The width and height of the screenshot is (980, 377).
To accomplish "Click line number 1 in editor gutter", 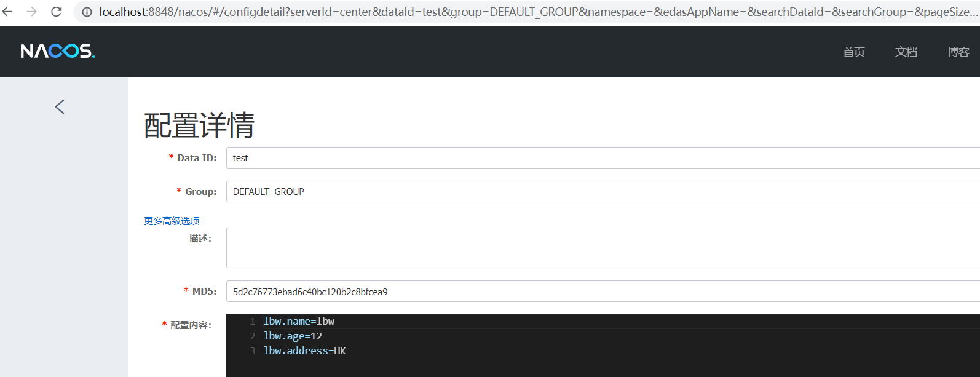I will (x=252, y=322).
